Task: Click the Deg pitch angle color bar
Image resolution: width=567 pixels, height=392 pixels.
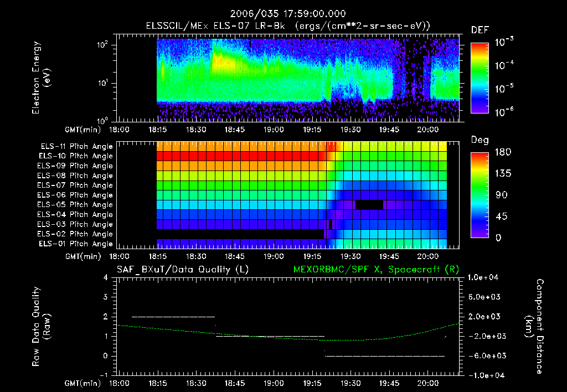Action: pos(480,195)
